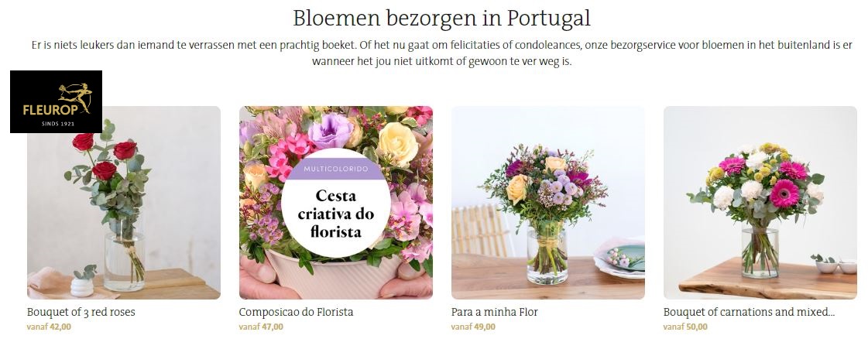Click the vanaf 49,00 price
This screenshot has width=868, height=339.
click(x=473, y=327)
